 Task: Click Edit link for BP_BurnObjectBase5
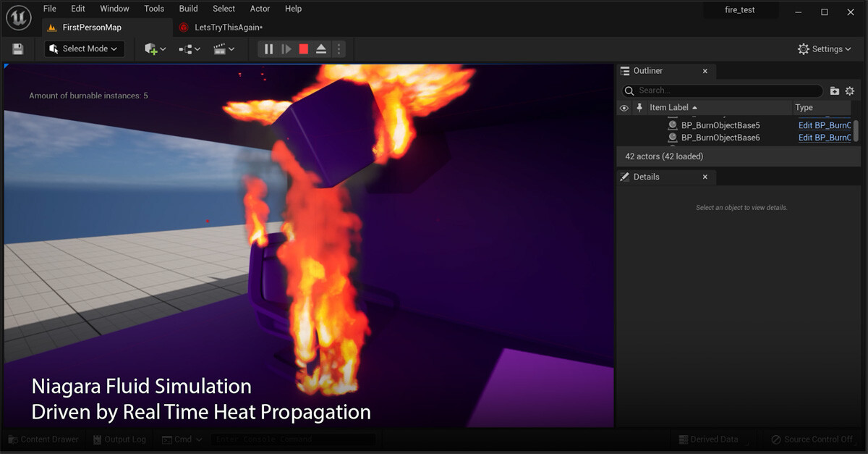click(825, 125)
